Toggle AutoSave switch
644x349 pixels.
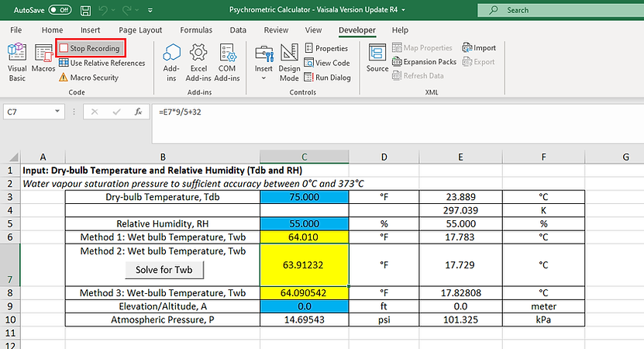[x=60, y=10]
